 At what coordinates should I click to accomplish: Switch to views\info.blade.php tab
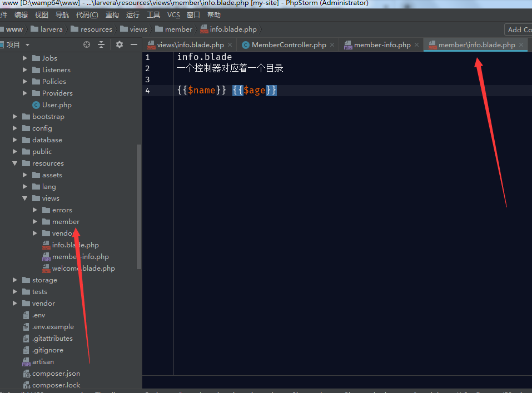190,45
